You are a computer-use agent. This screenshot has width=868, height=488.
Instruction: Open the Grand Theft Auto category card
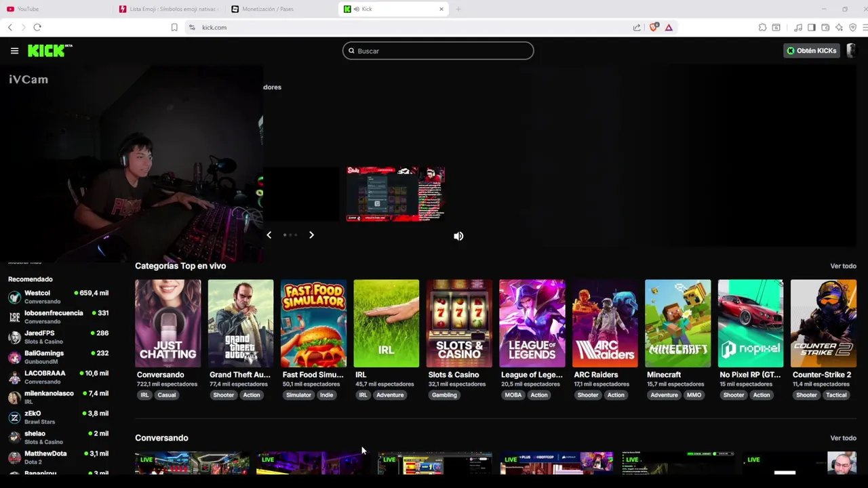(241, 323)
